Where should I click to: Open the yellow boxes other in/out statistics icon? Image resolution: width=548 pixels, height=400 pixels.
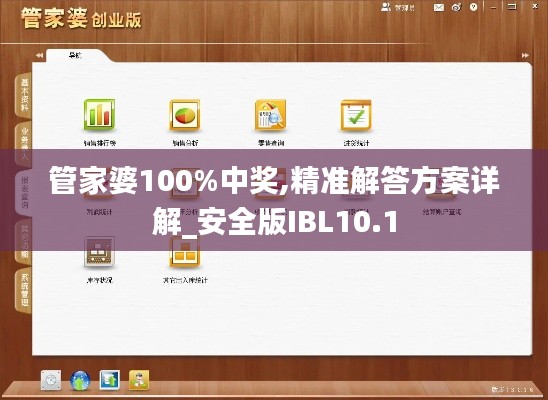[185, 252]
